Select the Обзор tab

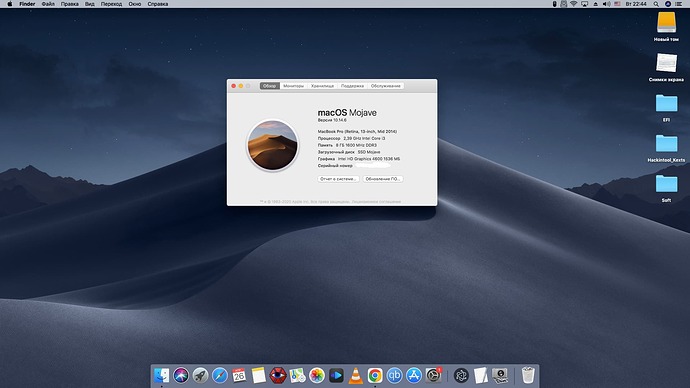[x=269, y=86]
